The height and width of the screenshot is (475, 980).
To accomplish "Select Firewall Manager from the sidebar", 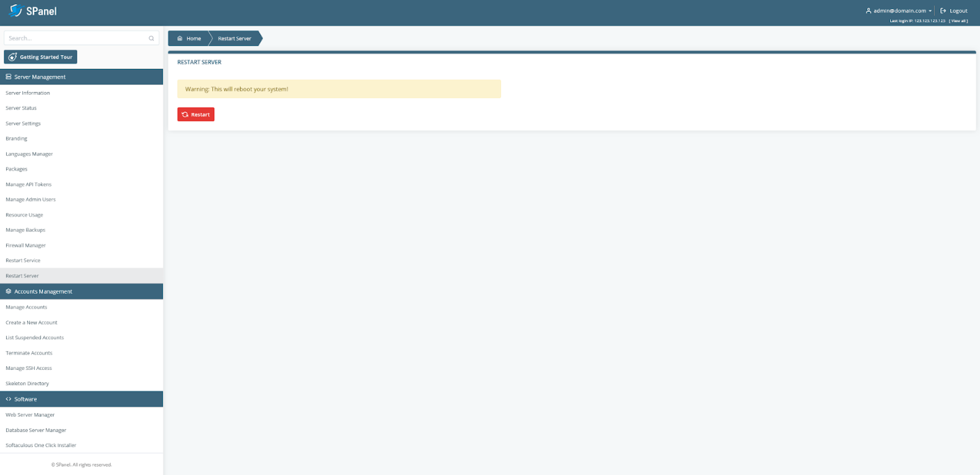I will click(26, 245).
